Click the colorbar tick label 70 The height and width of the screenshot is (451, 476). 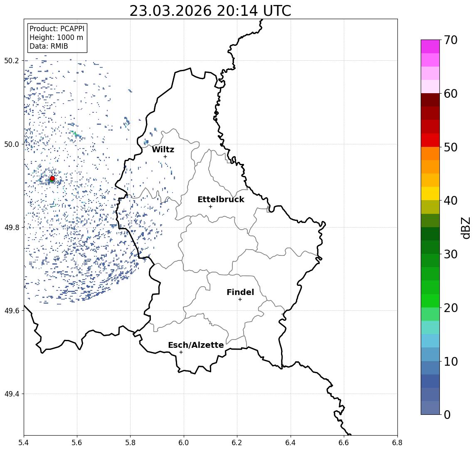pos(451,40)
